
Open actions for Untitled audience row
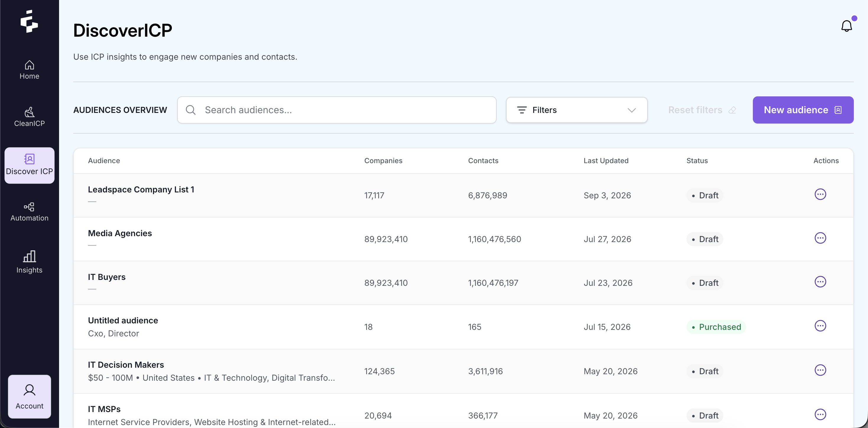[x=820, y=326]
